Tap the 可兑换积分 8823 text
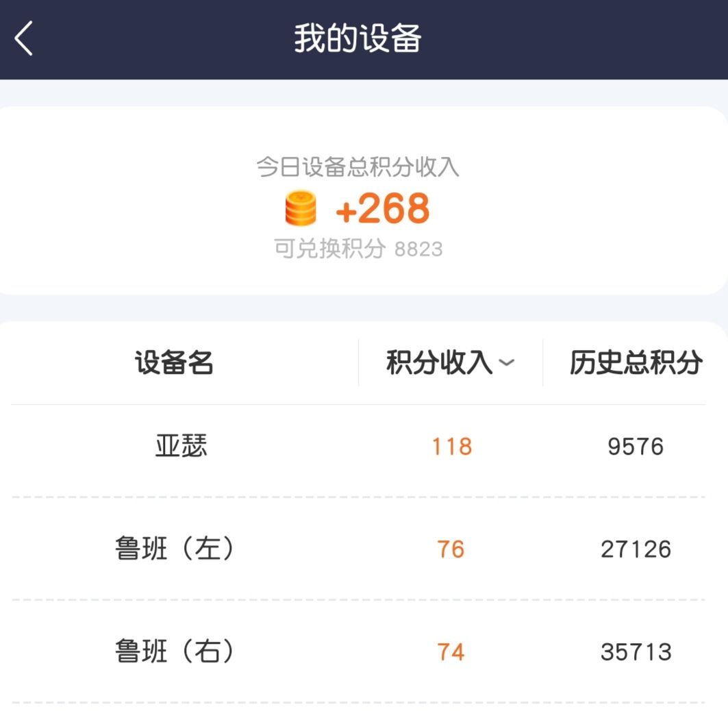Image resolution: width=728 pixels, height=711 pixels. click(358, 249)
